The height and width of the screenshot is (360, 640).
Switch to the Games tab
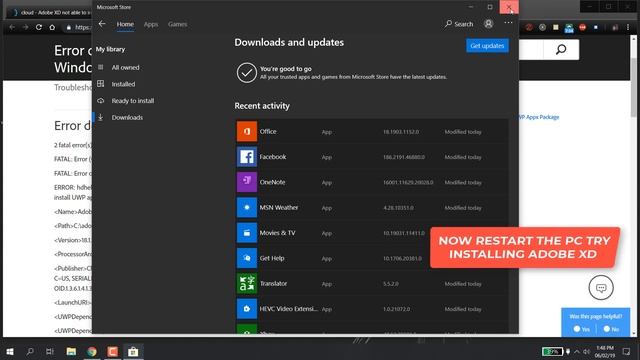[178, 24]
